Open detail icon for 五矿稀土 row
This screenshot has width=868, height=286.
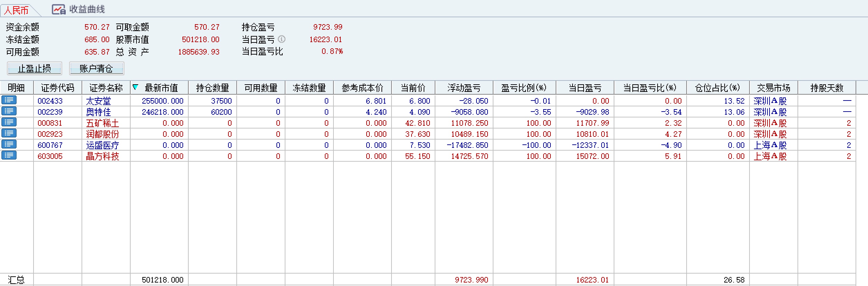click(x=9, y=122)
